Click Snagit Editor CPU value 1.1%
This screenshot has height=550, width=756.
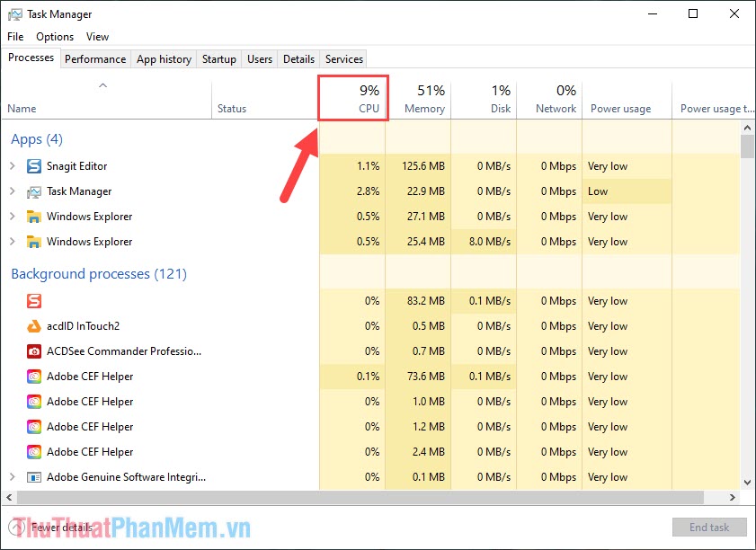(x=368, y=166)
